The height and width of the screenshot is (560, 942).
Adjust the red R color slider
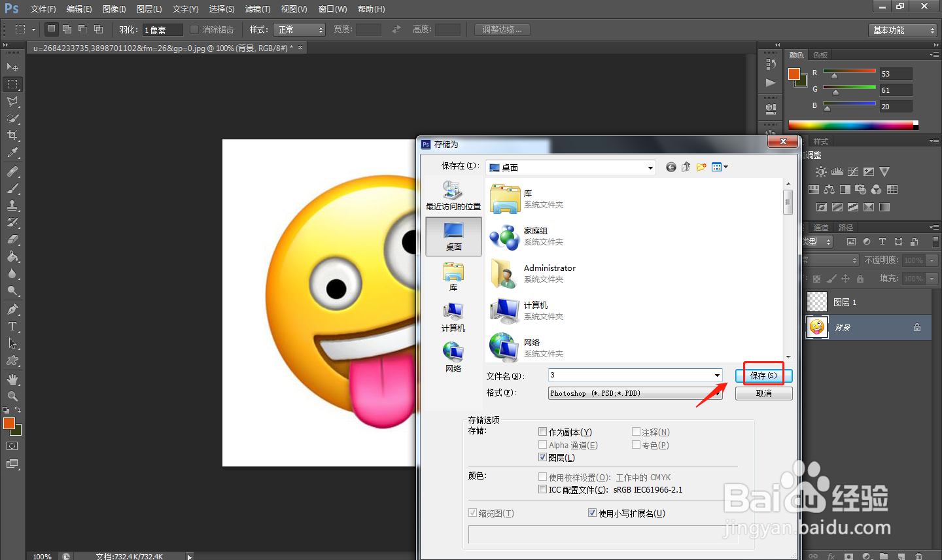pyautogui.click(x=835, y=75)
